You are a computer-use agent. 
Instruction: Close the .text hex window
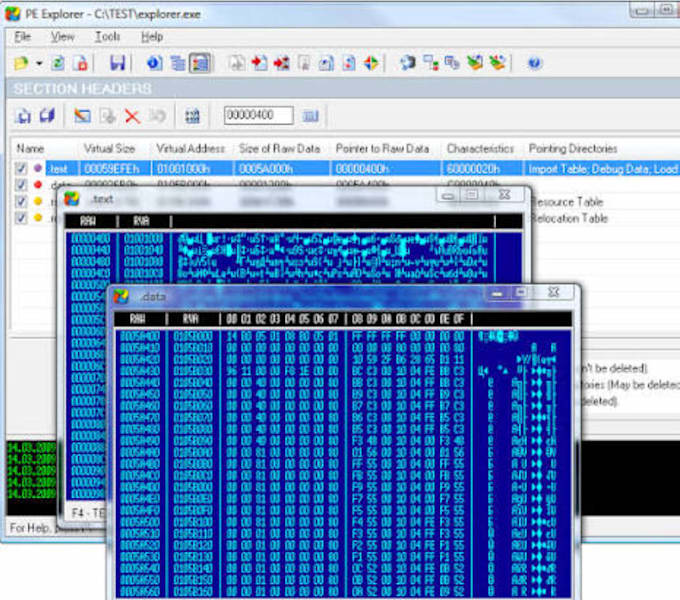504,196
